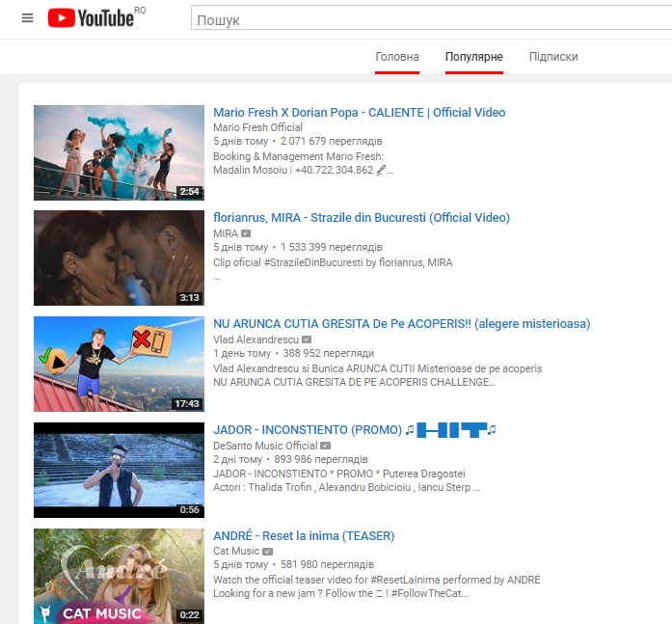Viewport: 672px width, 624px height.
Task: Visit Mario Fresh Official channel
Action: click(257, 127)
